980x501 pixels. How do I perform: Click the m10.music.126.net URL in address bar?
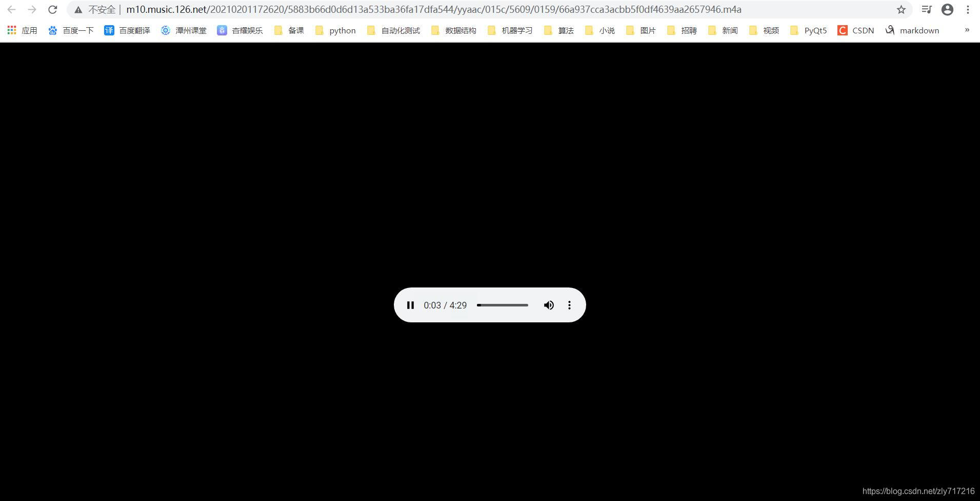coord(434,9)
